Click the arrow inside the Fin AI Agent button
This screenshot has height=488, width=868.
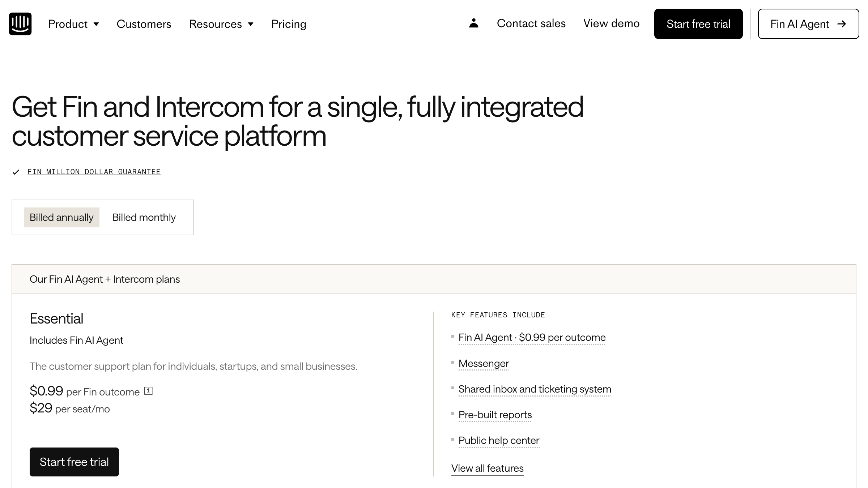[842, 24]
